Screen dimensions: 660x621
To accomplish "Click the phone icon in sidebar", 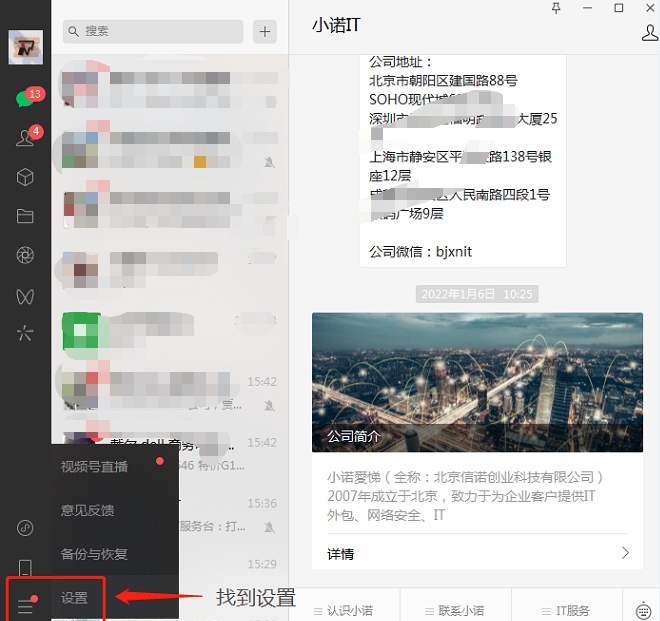I will 25,567.
